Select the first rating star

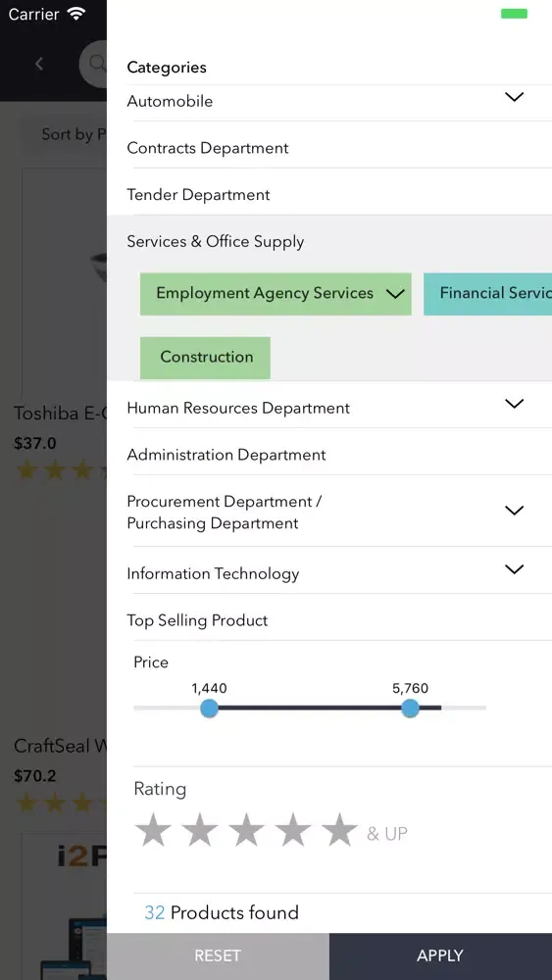point(153,831)
